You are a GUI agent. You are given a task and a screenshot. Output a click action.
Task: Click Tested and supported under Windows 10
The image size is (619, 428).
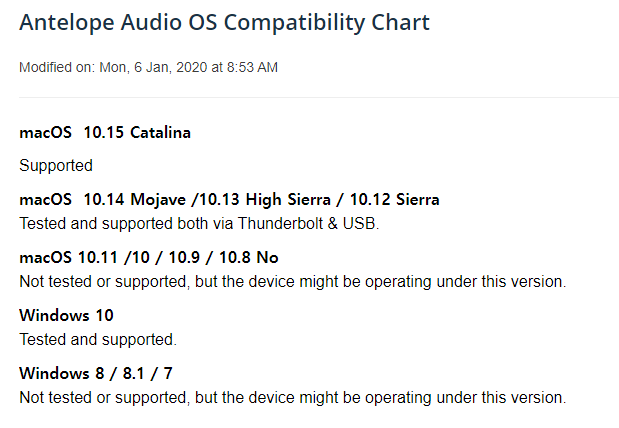98,340
